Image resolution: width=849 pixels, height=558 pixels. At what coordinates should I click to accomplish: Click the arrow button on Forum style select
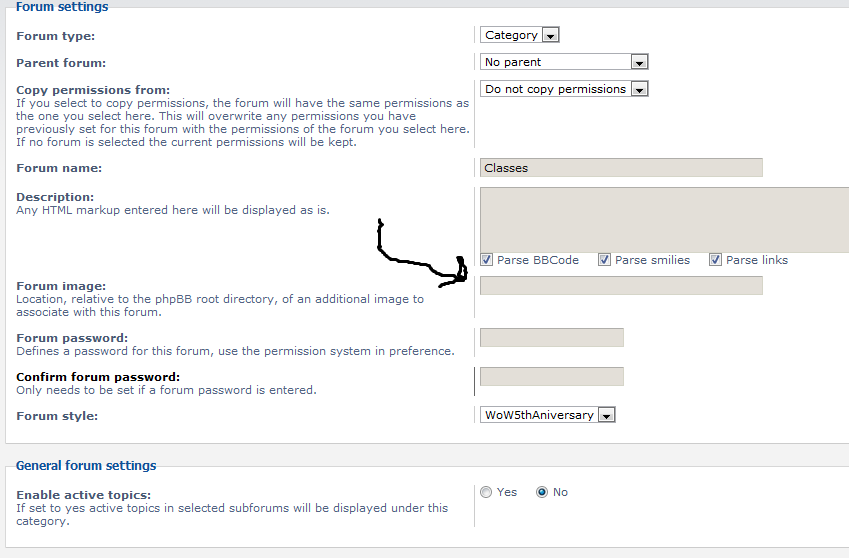(606, 415)
